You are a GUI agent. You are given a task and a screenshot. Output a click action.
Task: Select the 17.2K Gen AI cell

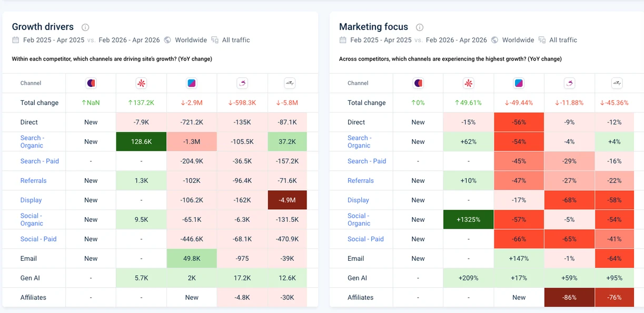tap(242, 278)
